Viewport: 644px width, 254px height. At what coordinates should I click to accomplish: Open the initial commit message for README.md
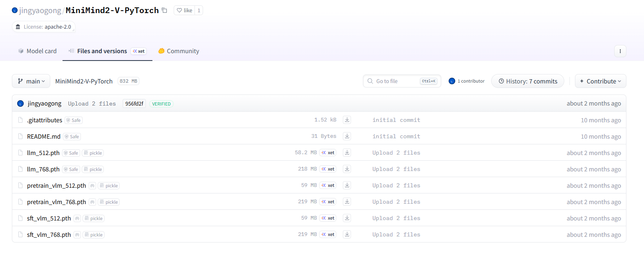(x=396, y=136)
